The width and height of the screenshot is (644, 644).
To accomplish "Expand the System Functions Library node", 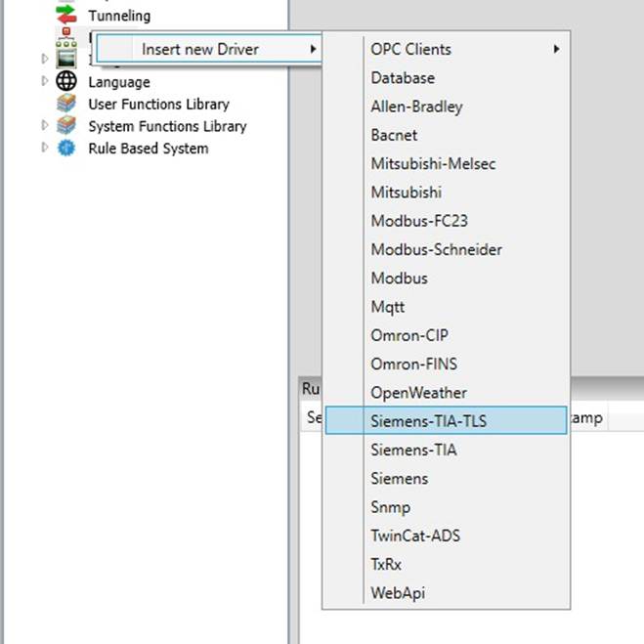I will coord(45,126).
